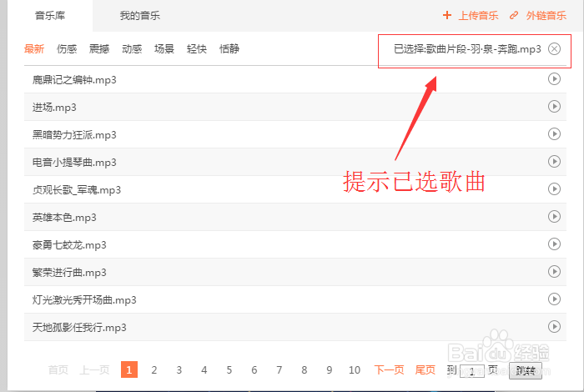Go to page 4
This screenshot has width=584, height=392.
point(204,369)
